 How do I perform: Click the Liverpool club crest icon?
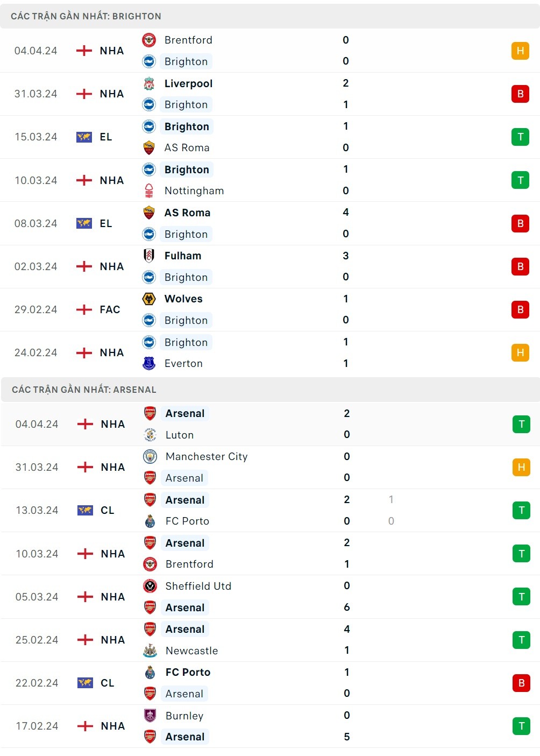(149, 83)
